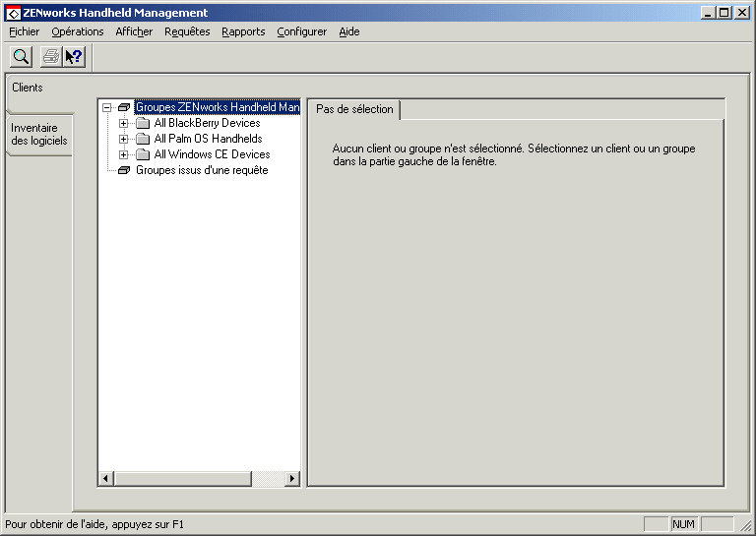Open the Fichier menu
The width and height of the screenshot is (756, 536).
click(24, 31)
